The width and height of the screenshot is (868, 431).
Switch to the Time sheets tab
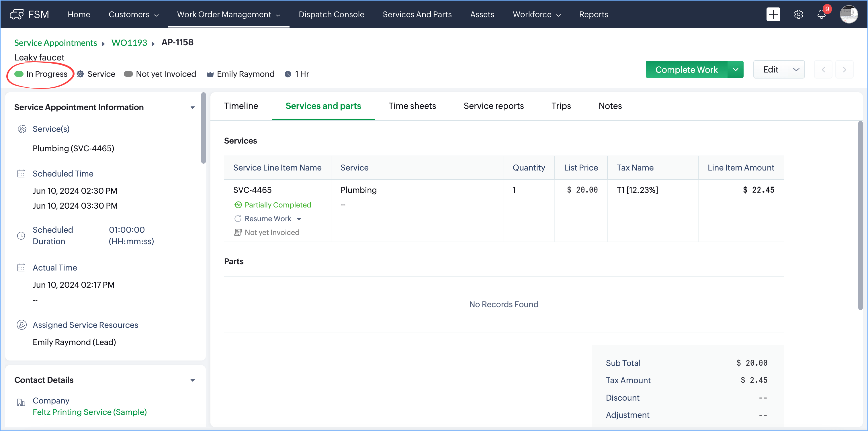412,106
